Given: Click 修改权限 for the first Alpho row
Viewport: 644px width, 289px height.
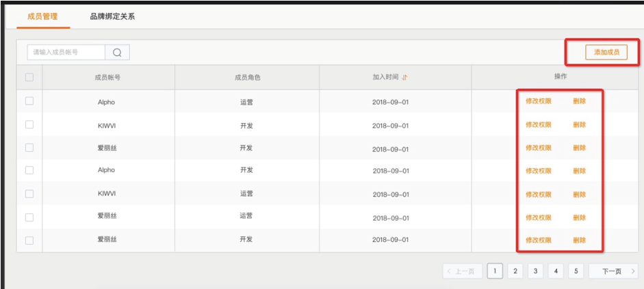Looking at the screenshot, I should coord(538,101).
